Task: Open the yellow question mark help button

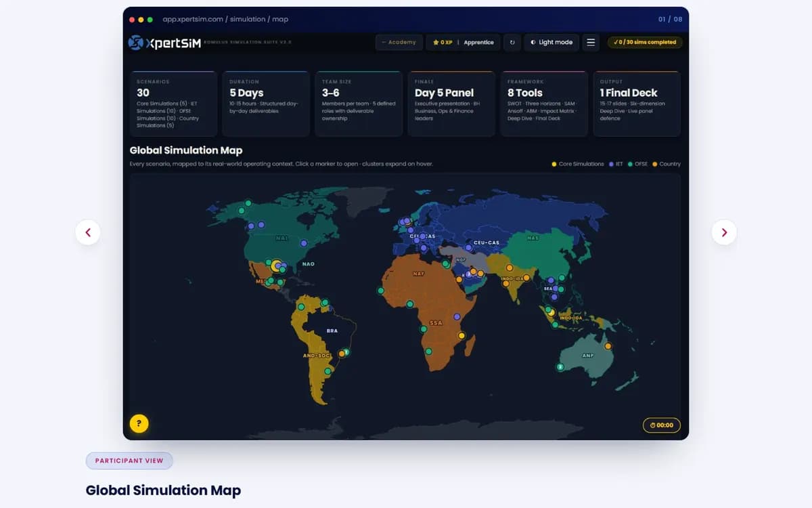Action: click(139, 423)
